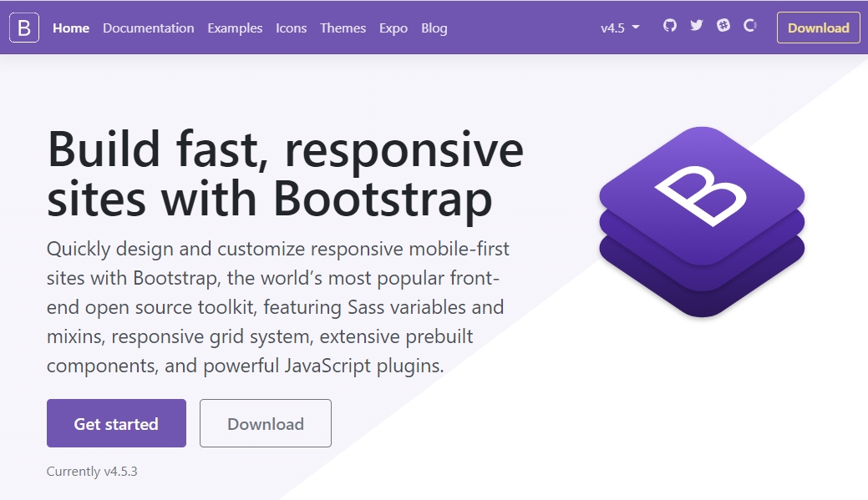Open the Themes nav item
This screenshot has height=500, width=868.
click(x=343, y=28)
